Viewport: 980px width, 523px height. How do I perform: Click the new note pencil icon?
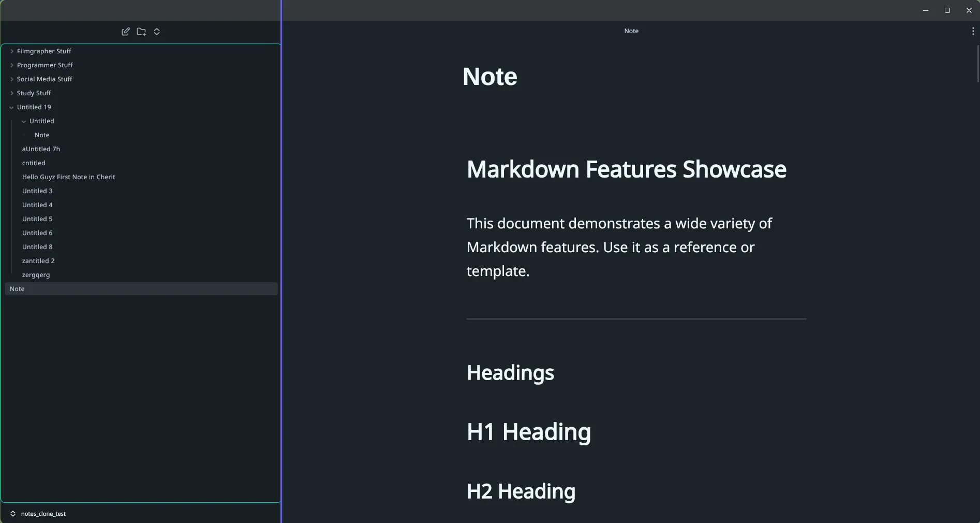(x=125, y=32)
